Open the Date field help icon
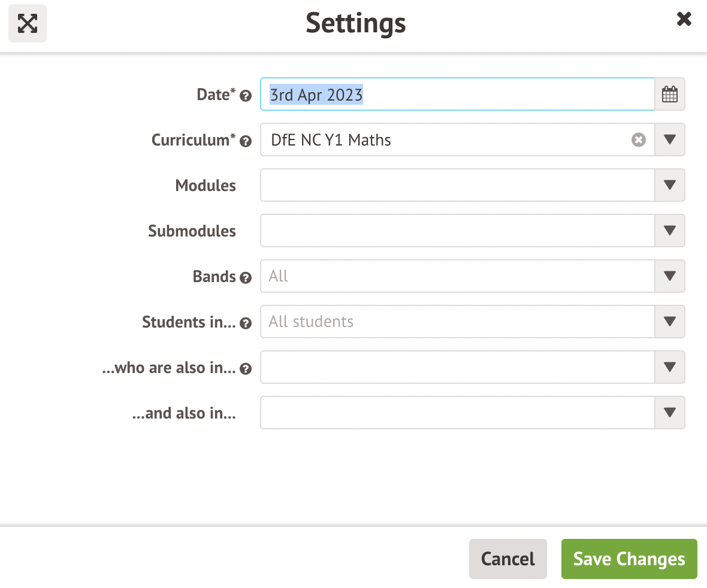Viewport: 707px width, 588px height. click(246, 95)
